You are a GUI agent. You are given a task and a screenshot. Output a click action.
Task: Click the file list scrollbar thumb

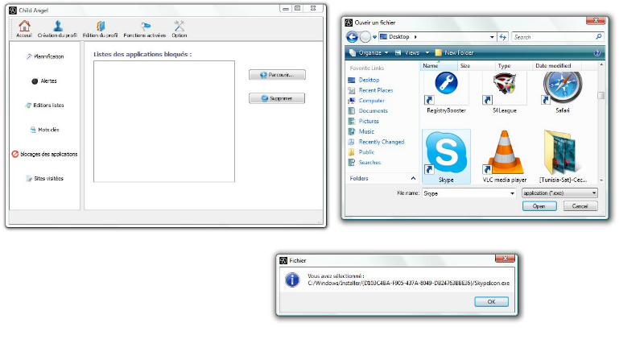pyautogui.click(x=601, y=95)
